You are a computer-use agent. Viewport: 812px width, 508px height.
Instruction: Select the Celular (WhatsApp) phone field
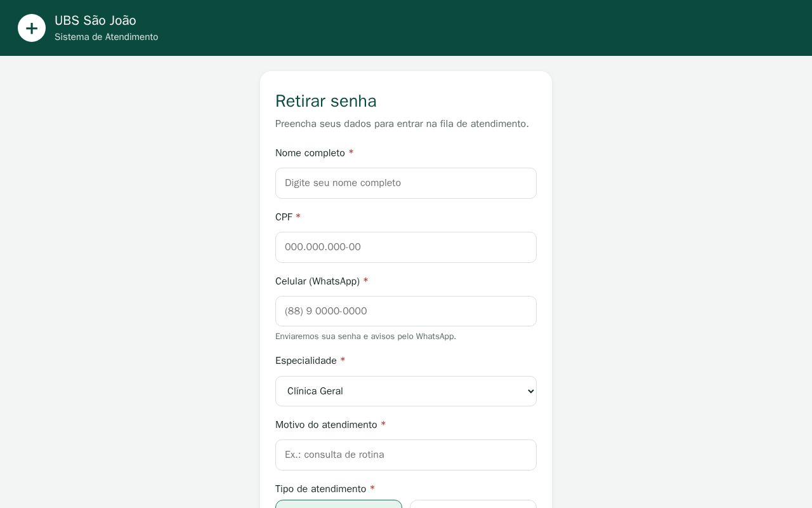(406, 311)
